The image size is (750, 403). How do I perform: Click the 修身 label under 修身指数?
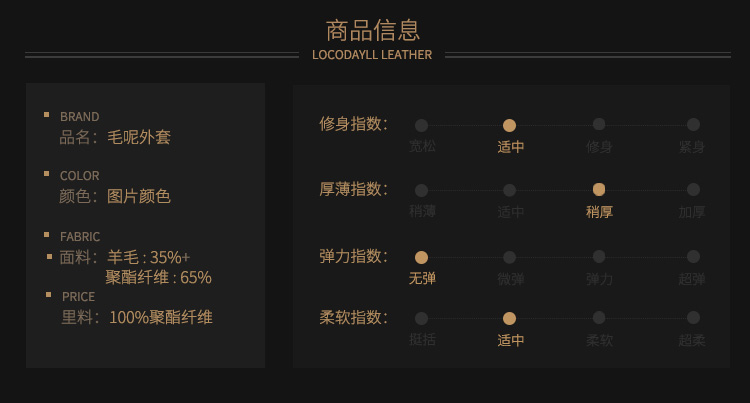pos(599,147)
